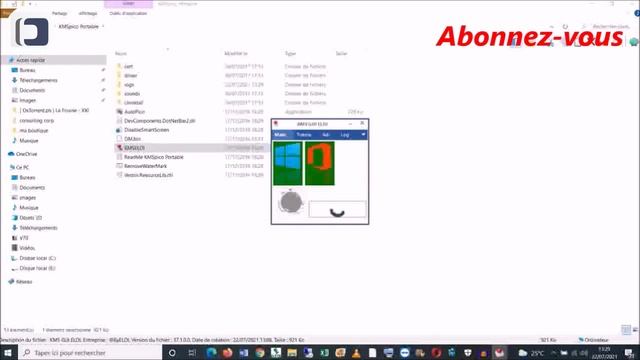The image size is (640, 360).
Task: Select Réseau in navigation pane
Action: click(x=24, y=282)
